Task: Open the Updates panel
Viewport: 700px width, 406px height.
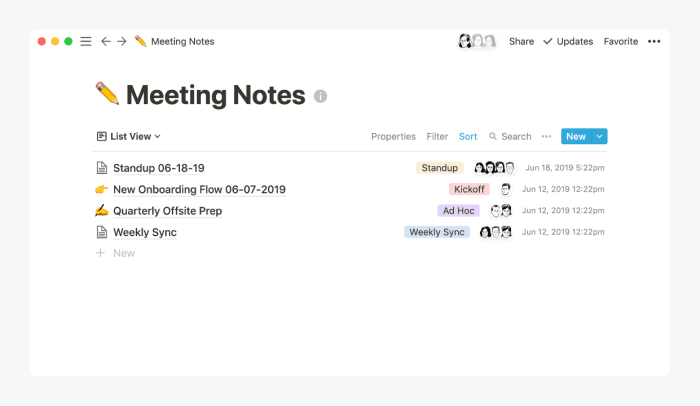Action: [568, 42]
